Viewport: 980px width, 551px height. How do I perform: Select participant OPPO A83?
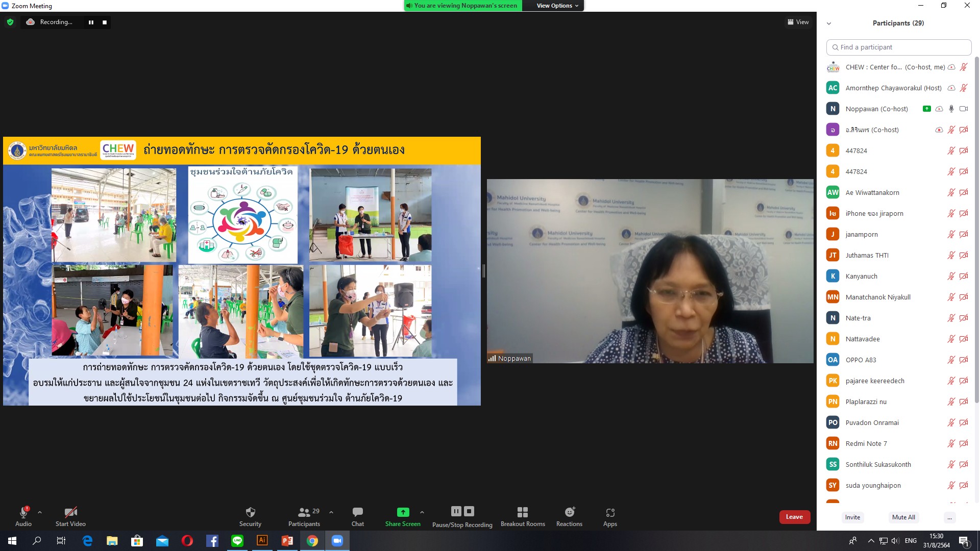[897, 360]
